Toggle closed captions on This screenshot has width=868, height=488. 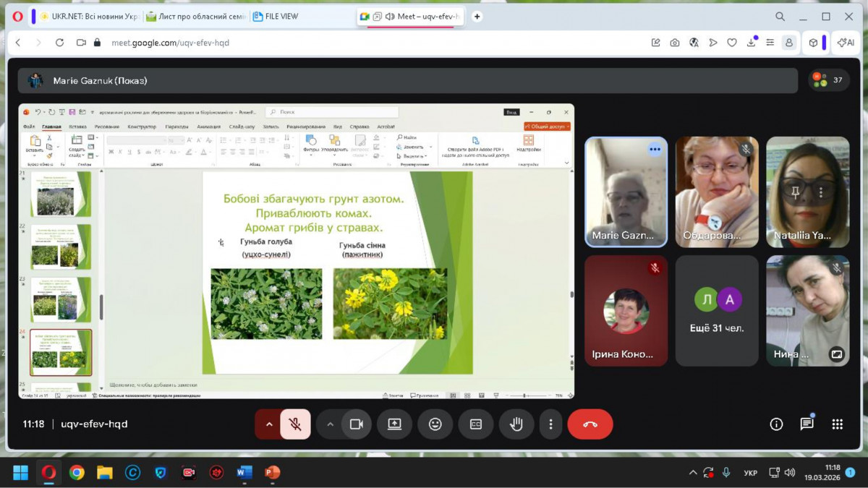click(475, 424)
